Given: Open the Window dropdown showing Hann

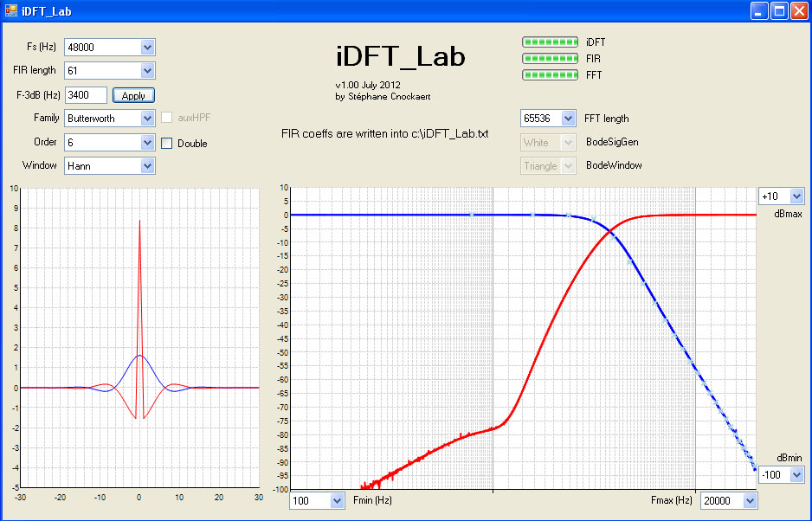Looking at the screenshot, I should pyautogui.click(x=110, y=165).
